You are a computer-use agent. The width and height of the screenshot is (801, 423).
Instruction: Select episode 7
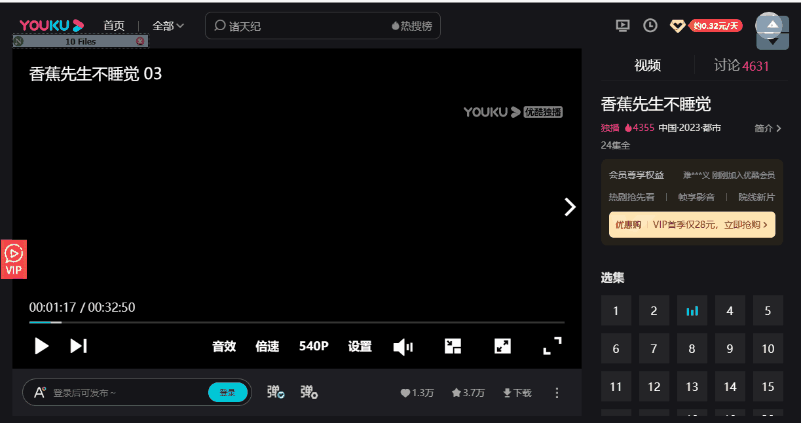click(654, 348)
